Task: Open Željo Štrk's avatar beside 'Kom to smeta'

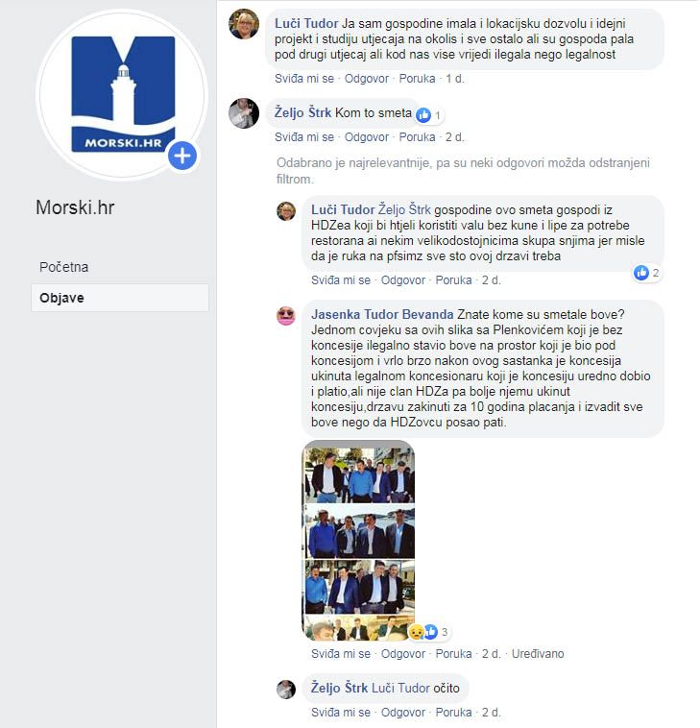Action: tap(244, 112)
